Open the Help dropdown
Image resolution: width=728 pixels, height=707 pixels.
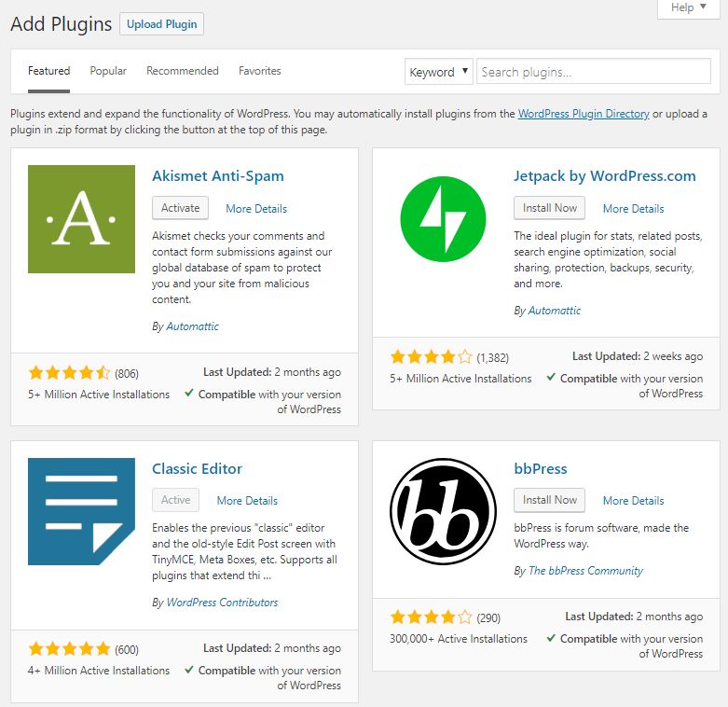[689, 7]
